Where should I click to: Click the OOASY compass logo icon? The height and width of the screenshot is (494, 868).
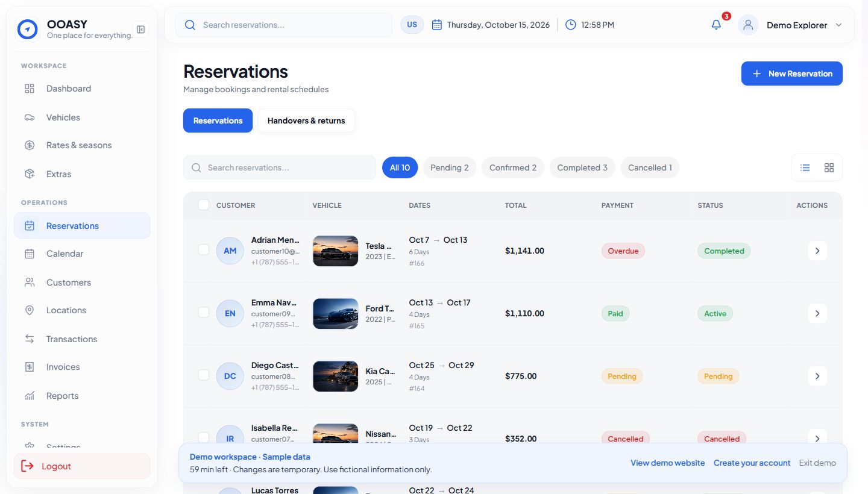pos(28,29)
